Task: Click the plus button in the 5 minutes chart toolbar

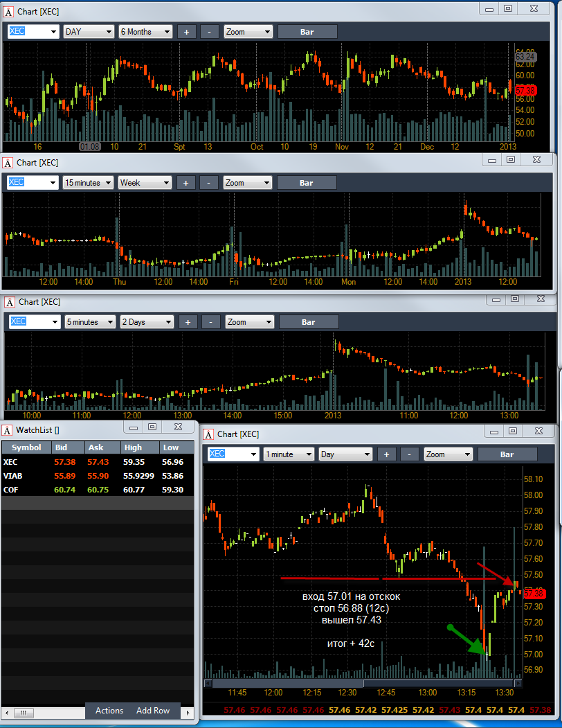Action: click(188, 322)
